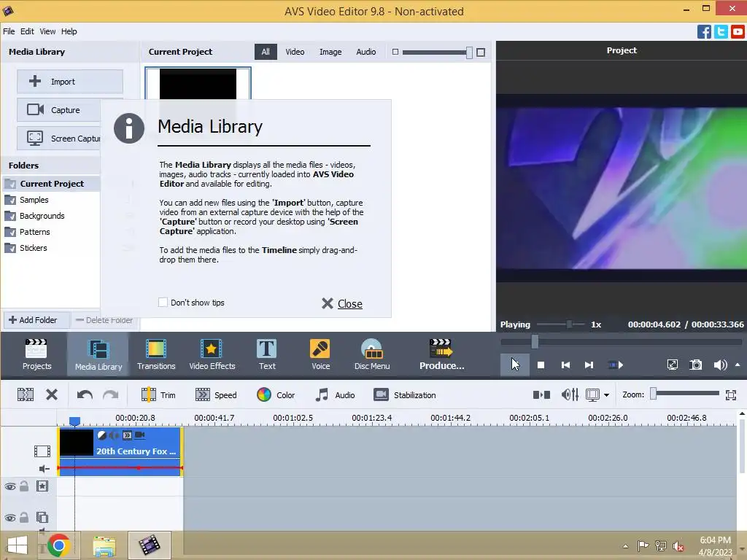
Task: Open the Transitions library
Action: [x=156, y=354]
